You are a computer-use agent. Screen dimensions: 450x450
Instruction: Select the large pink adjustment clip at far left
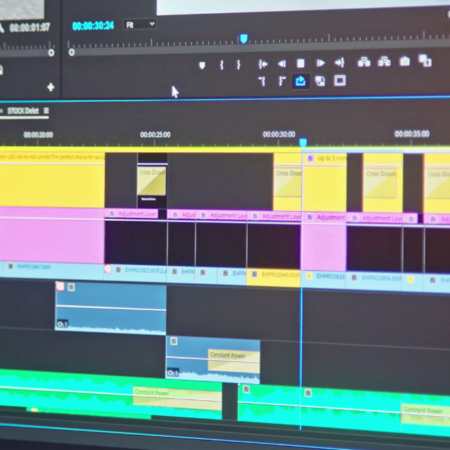(x=52, y=235)
